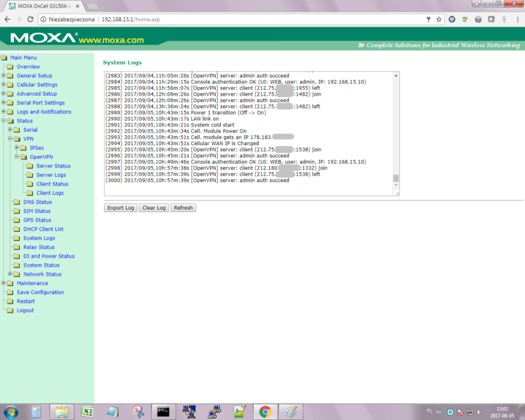Viewport: 525px width, 420px height.
Task: Click the Refresh button
Action: click(183, 208)
